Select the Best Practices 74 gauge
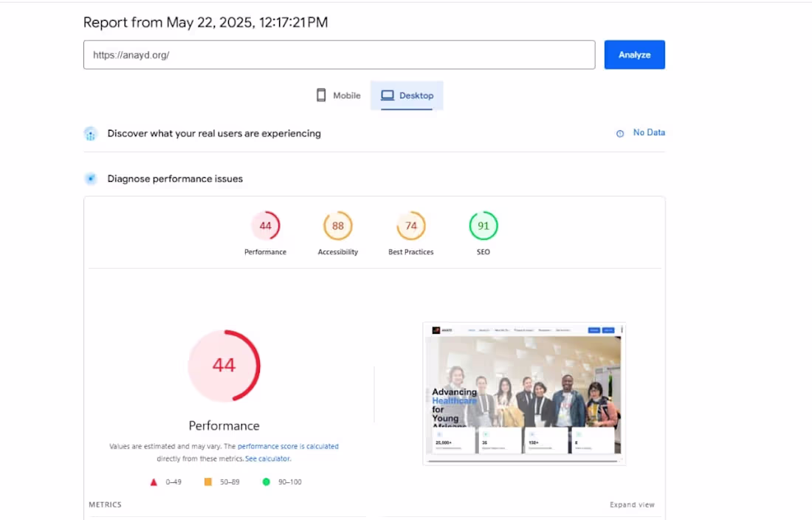The height and width of the screenshot is (520, 812). [x=410, y=226]
